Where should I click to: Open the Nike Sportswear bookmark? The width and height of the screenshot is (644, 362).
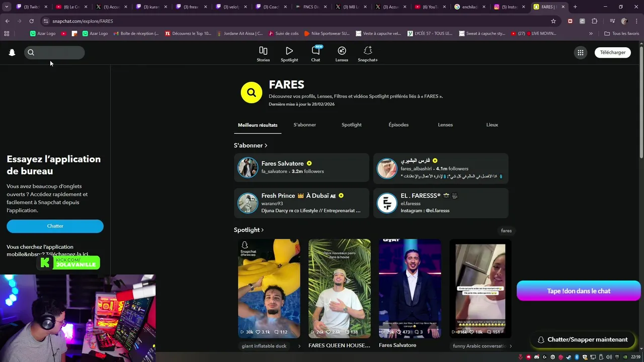[326, 34]
